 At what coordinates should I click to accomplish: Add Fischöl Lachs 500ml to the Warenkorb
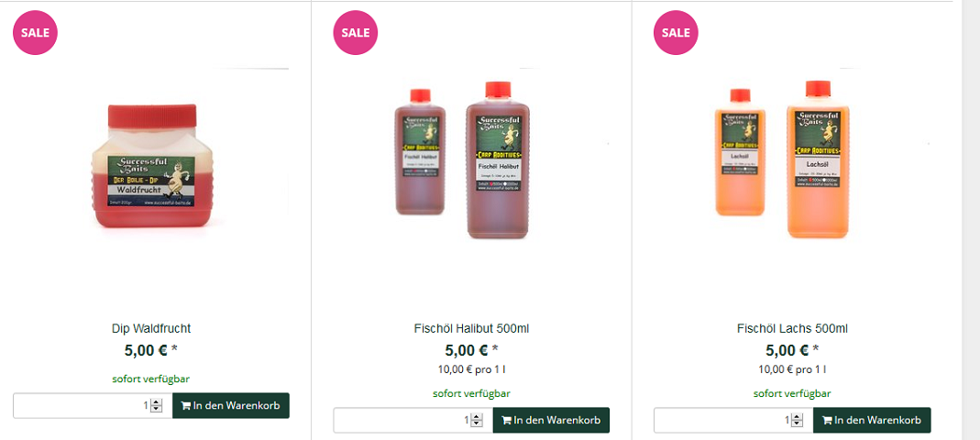(x=872, y=420)
